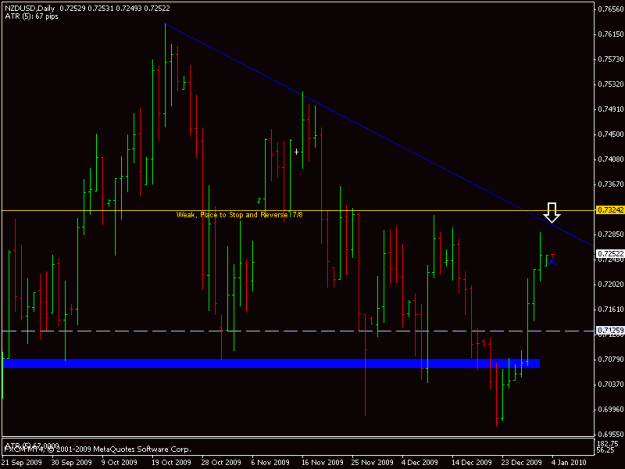
Task: Click the current price tag 0.72522
Action: click(x=610, y=253)
